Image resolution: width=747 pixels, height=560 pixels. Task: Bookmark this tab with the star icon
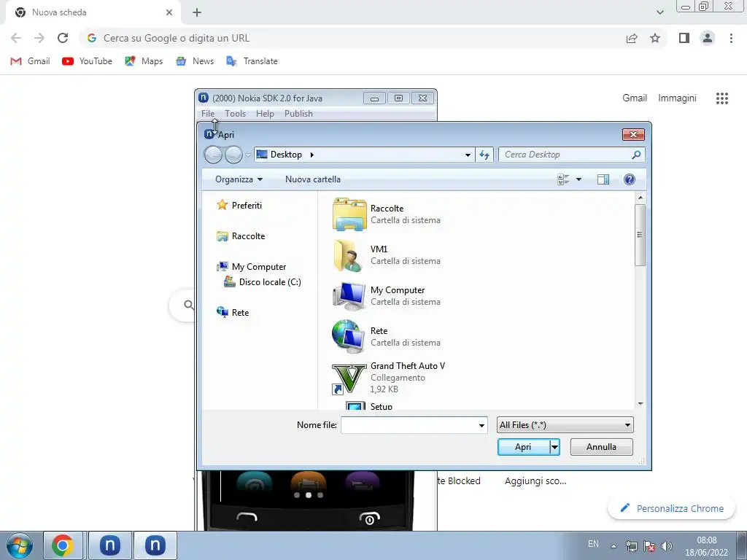click(655, 38)
